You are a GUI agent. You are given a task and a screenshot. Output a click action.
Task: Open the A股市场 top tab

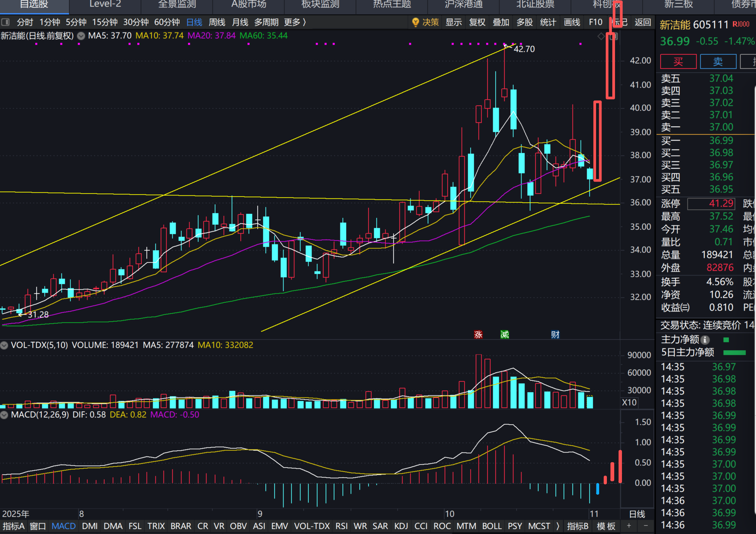point(249,5)
